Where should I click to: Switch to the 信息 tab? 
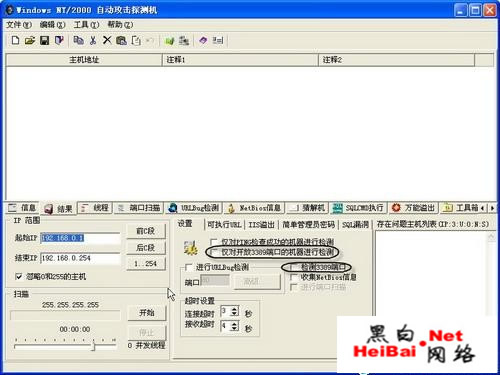pyautogui.click(x=22, y=208)
